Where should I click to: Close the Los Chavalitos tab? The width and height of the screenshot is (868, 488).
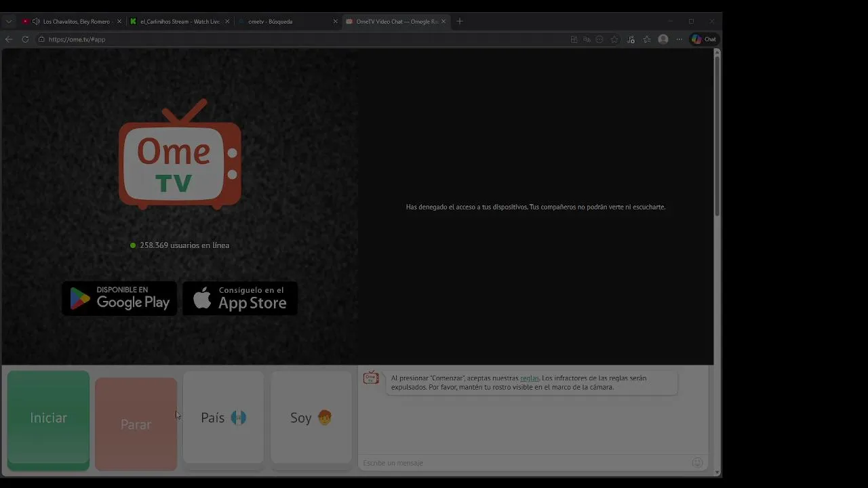pos(119,22)
